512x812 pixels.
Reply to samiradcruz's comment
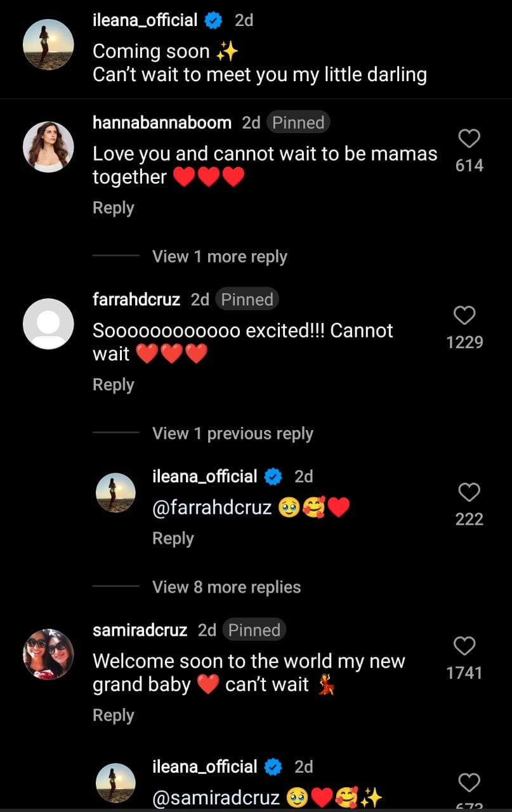tap(114, 716)
